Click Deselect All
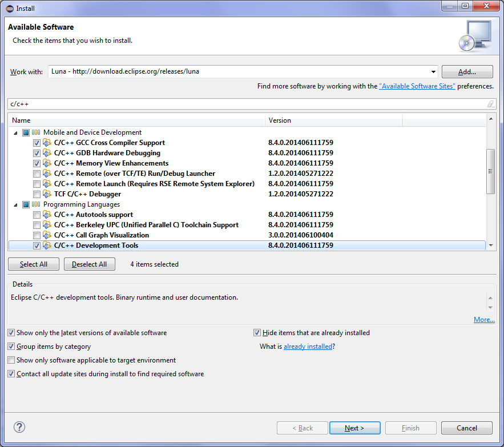504x447 pixels. pyautogui.click(x=90, y=264)
